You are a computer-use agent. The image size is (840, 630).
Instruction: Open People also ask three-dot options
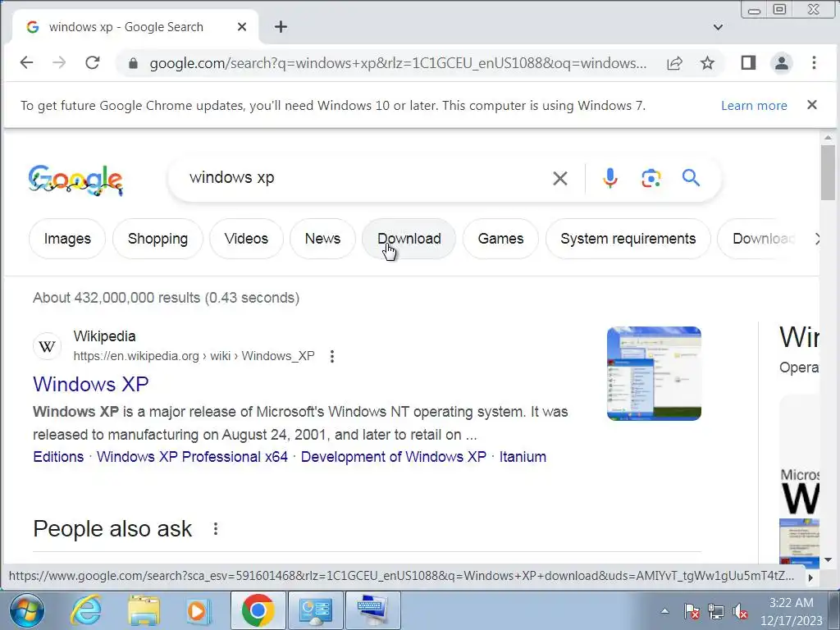216,529
